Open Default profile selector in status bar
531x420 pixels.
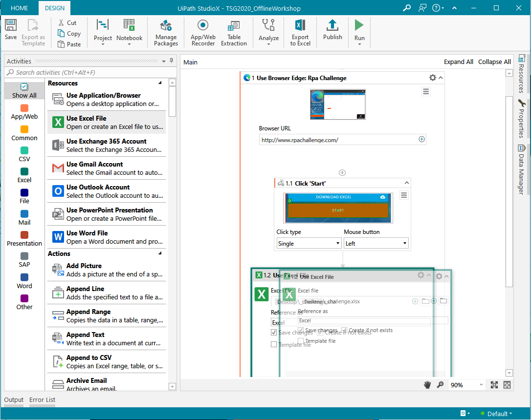click(496, 414)
